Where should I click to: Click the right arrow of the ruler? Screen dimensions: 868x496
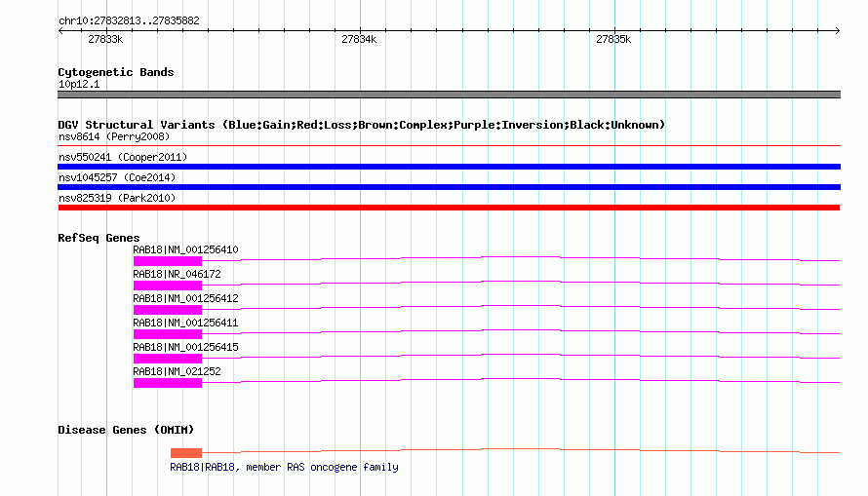click(x=838, y=30)
